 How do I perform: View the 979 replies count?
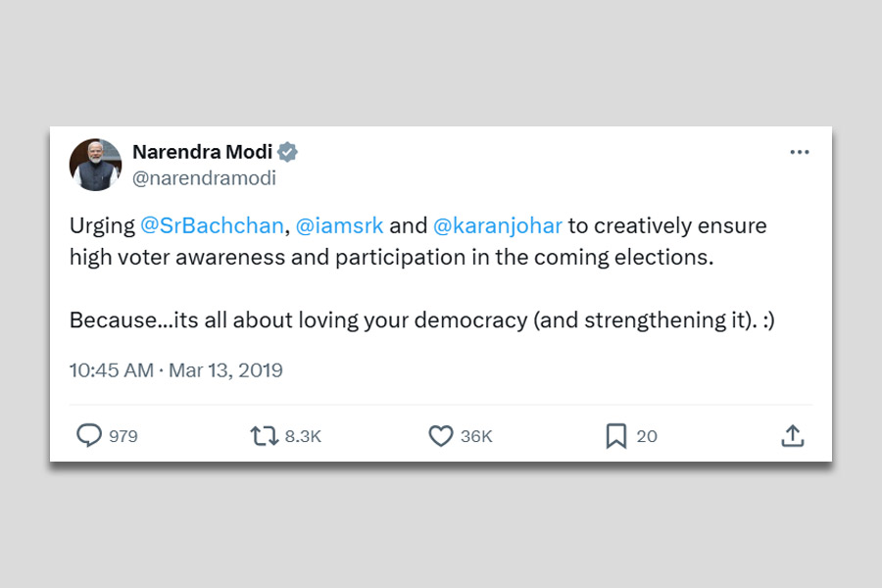tap(123, 437)
